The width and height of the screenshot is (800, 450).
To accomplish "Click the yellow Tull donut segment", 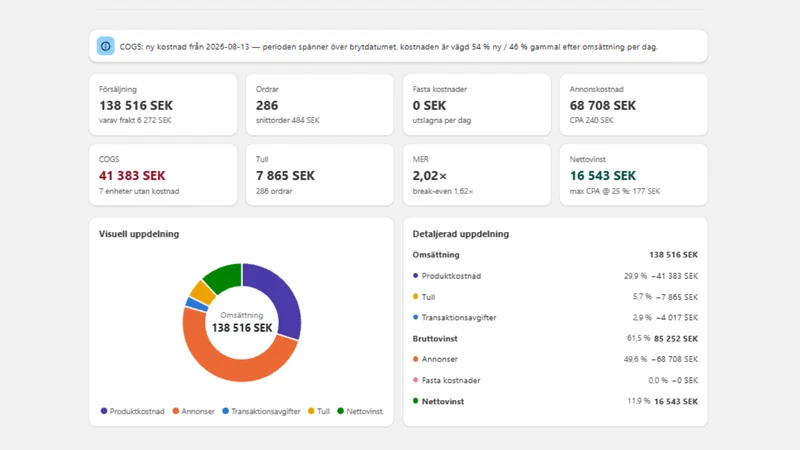I will [203, 292].
